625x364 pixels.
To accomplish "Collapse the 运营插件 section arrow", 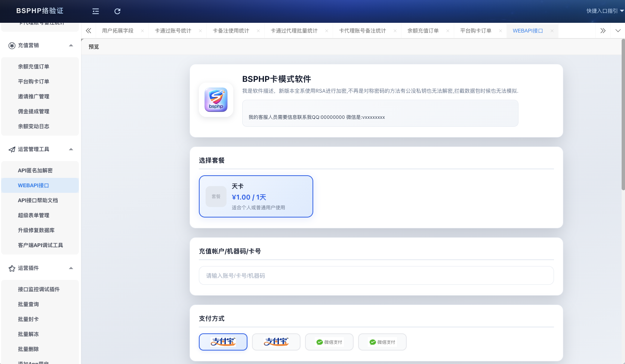I will click(71, 268).
